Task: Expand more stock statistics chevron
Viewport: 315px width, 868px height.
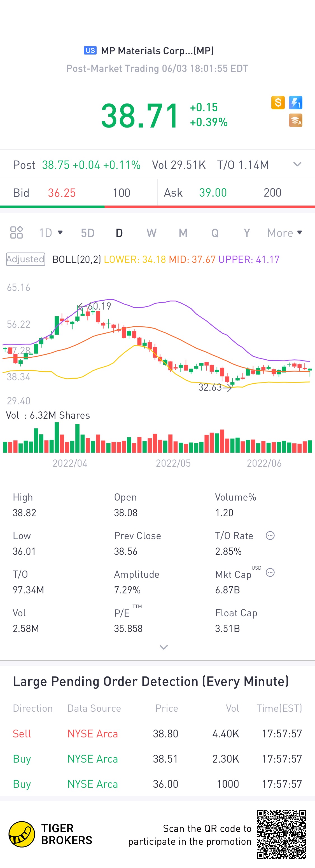Action: (x=164, y=647)
